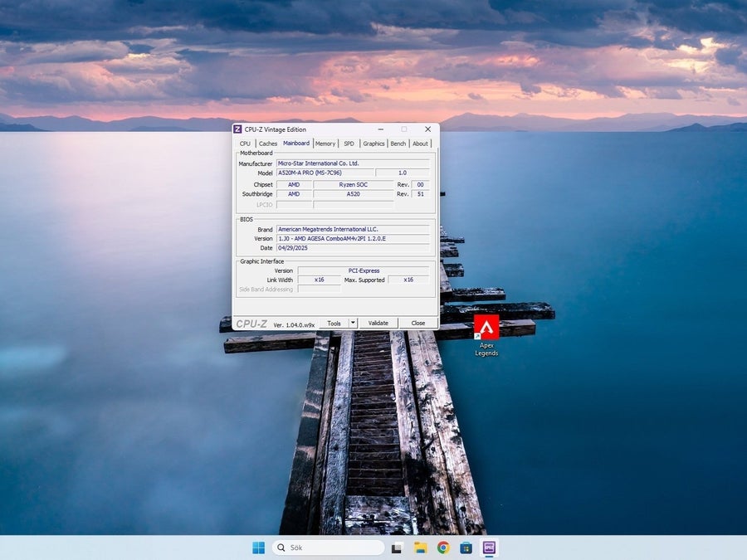Go to the Memory tab

[x=325, y=144]
